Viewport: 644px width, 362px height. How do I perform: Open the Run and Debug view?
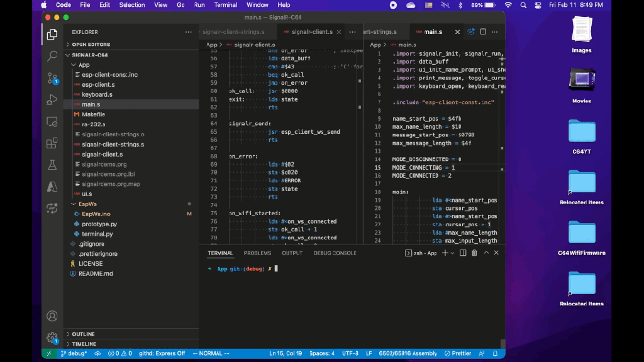[52, 100]
